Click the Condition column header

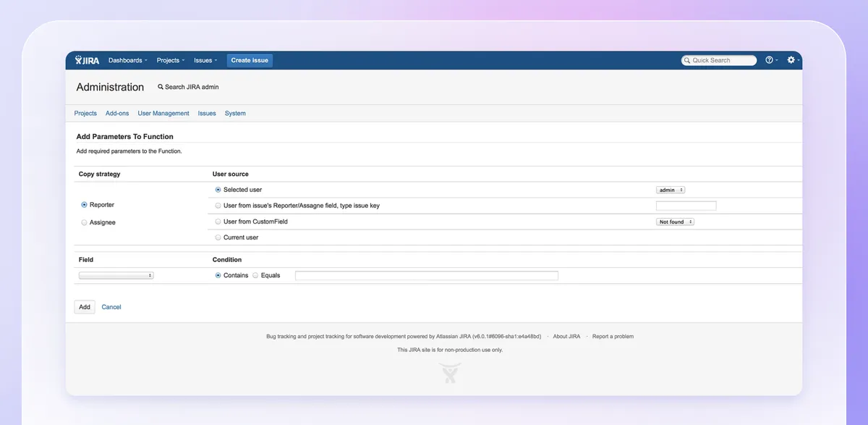coord(227,259)
